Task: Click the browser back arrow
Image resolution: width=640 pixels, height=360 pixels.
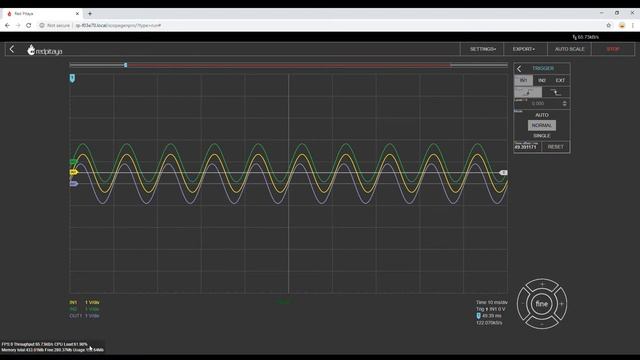Action: 7,25
